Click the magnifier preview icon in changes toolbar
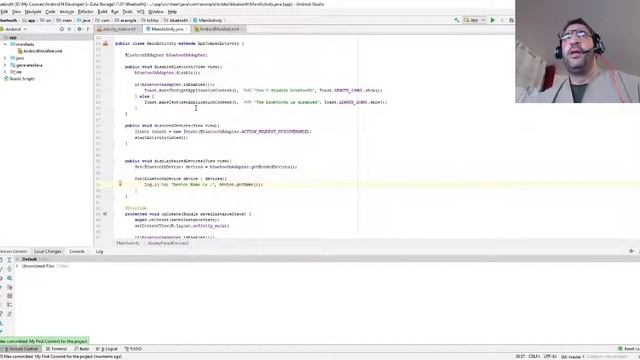Image resolution: width=640 pixels, height=360 pixels. point(9,278)
